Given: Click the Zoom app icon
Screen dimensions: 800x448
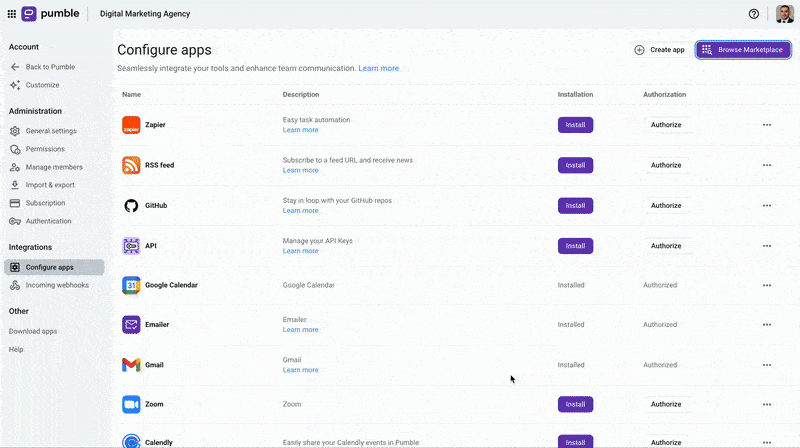Looking at the screenshot, I should (131, 404).
